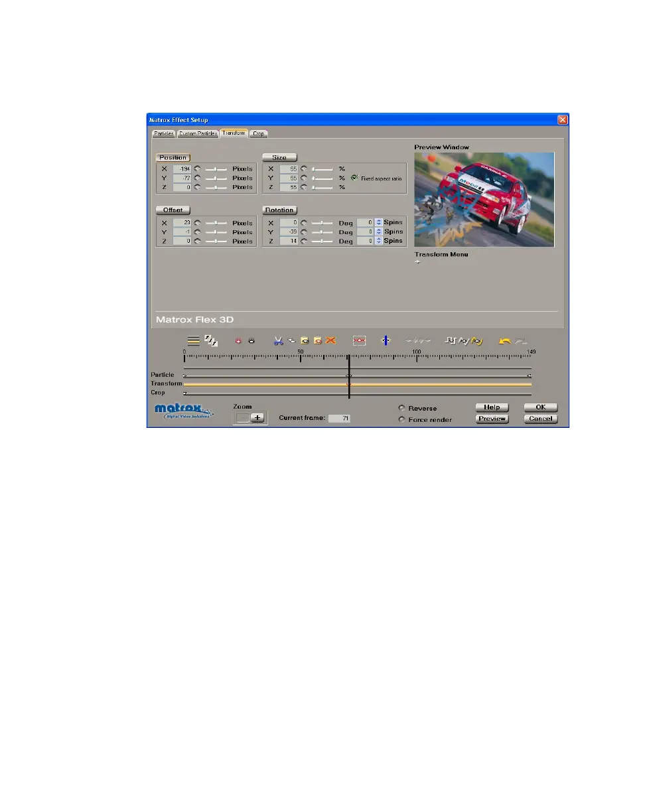
Task: Click the yellow undo arrow icon
Action: coord(505,340)
